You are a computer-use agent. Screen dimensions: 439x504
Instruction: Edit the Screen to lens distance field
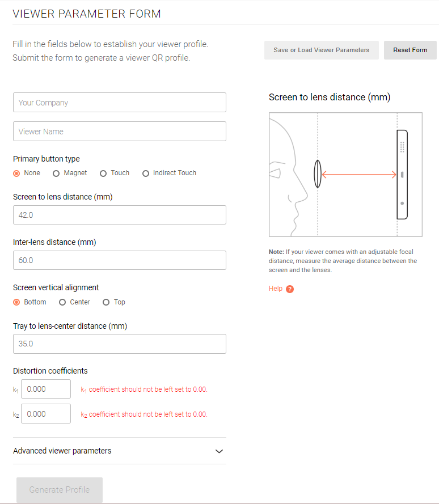[x=119, y=215]
